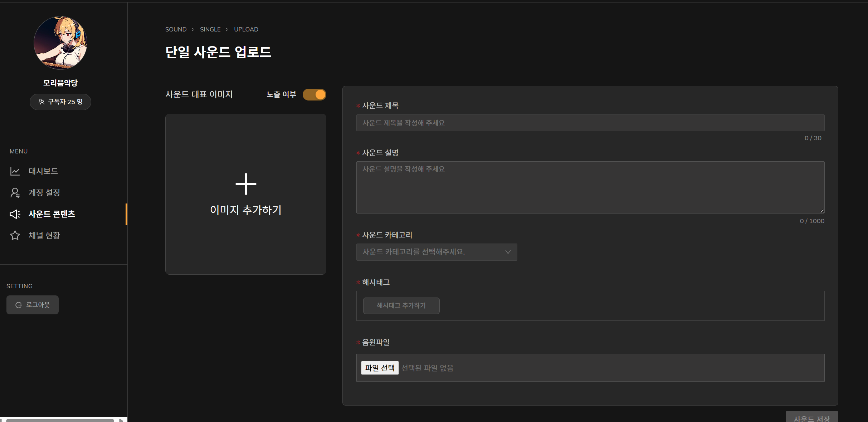Click the 해시태그 추가하기 button

401,306
